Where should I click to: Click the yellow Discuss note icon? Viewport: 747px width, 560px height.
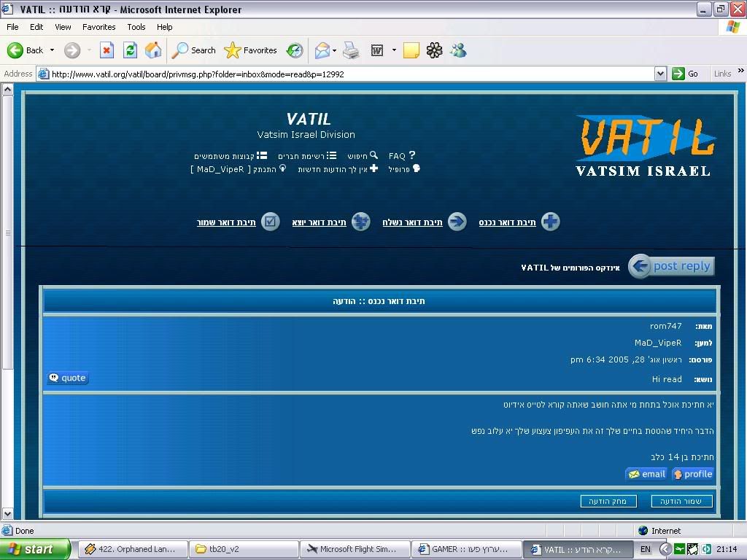(411, 50)
